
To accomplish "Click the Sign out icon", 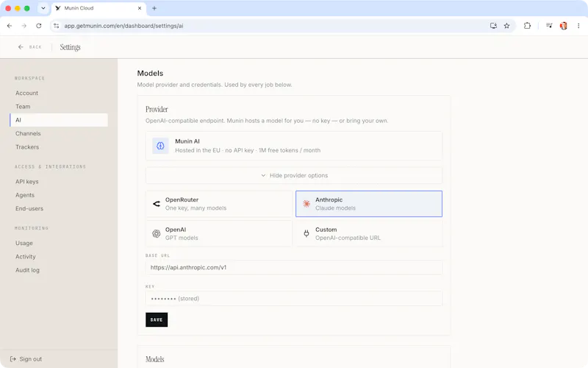I will (13, 359).
